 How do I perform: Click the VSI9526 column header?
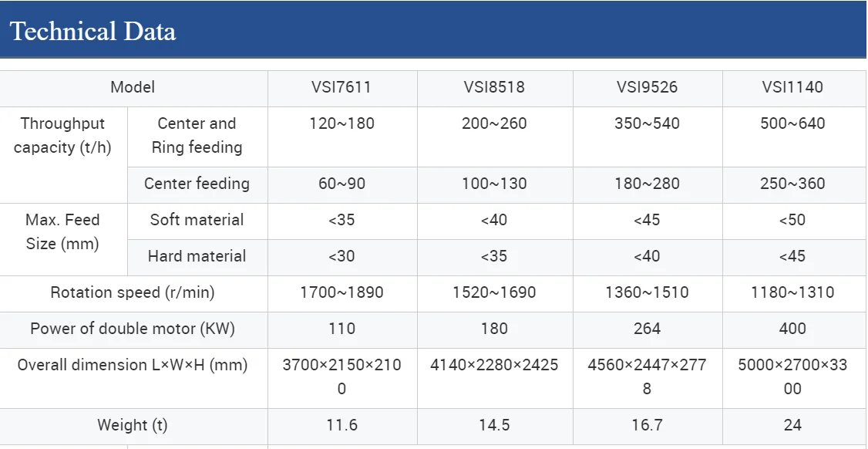pos(647,87)
